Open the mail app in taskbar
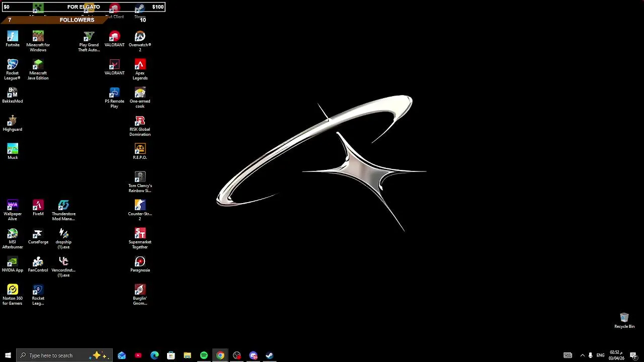Image resolution: width=644 pixels, height=362 pixels. (122, 355)
